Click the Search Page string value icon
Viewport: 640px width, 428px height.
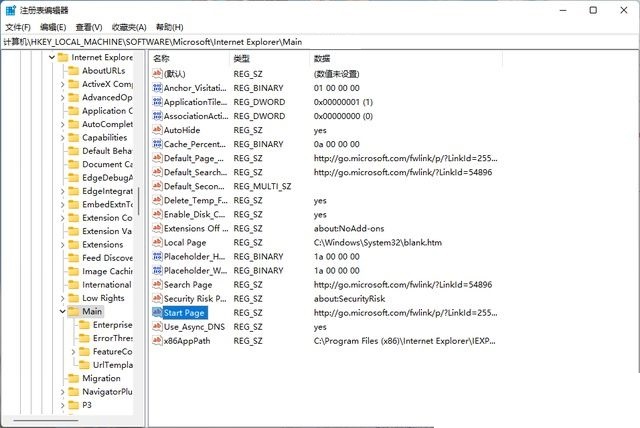pos(157,284)
